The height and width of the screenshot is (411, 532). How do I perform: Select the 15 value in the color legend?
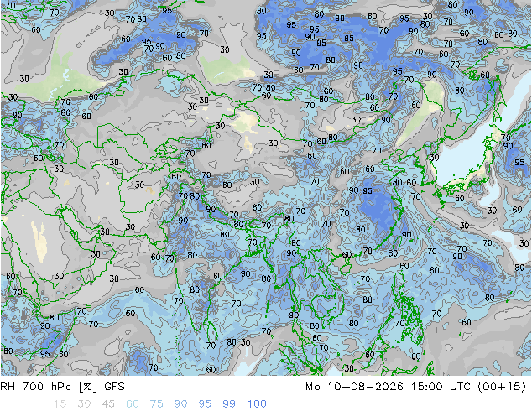pyautogui.click(x=60, y=404)
